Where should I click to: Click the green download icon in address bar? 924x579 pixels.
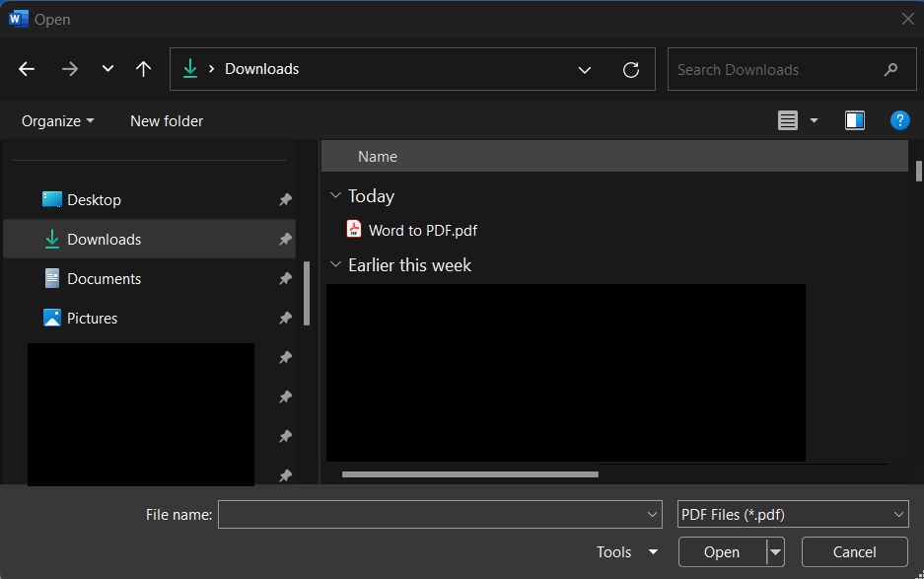coord(189,69)
